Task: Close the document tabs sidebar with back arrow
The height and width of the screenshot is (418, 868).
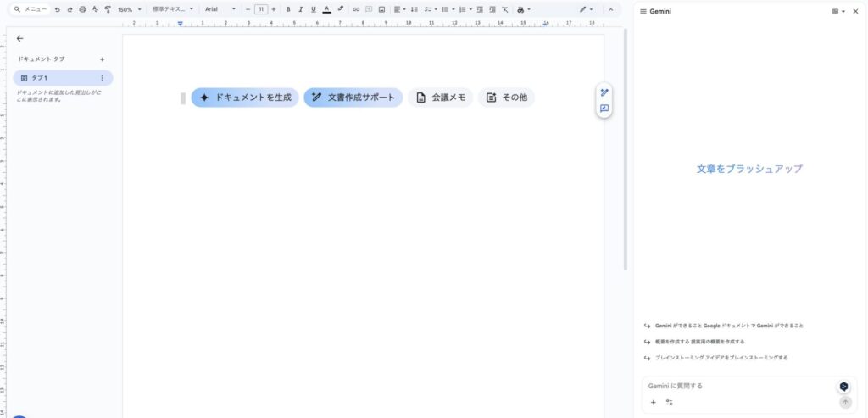Action: (20, 38)
